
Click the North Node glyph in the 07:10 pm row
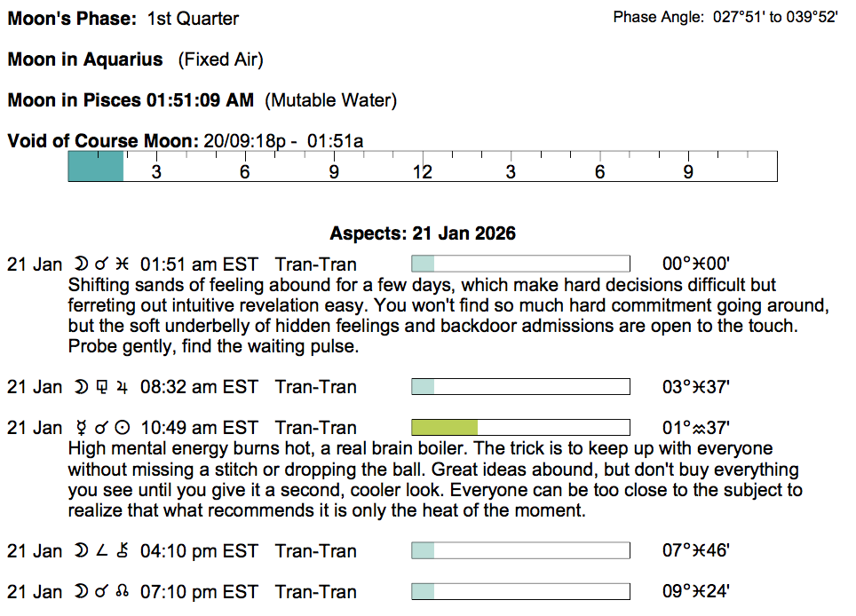[123, 592]
